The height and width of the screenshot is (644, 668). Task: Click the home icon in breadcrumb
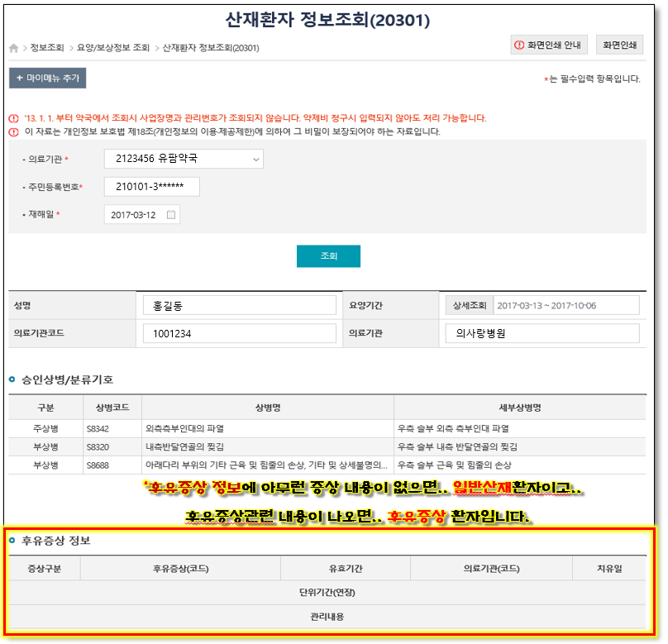point(14,48)
